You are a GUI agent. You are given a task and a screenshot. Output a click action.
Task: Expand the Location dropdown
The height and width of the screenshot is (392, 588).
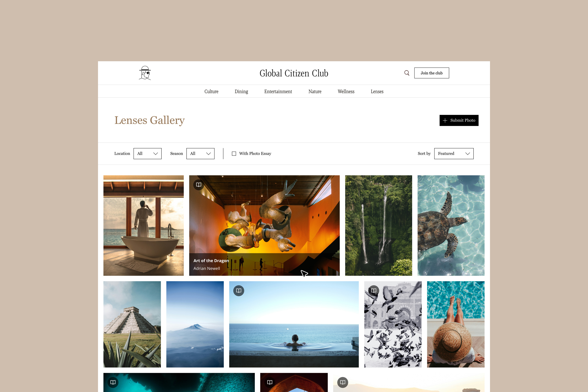(147, 153)
